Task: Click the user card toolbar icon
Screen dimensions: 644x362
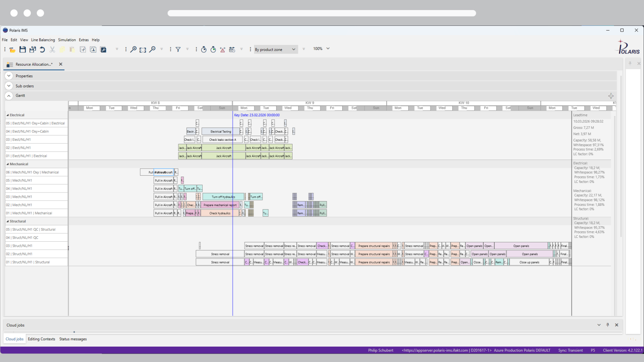Action: point(93,50)
